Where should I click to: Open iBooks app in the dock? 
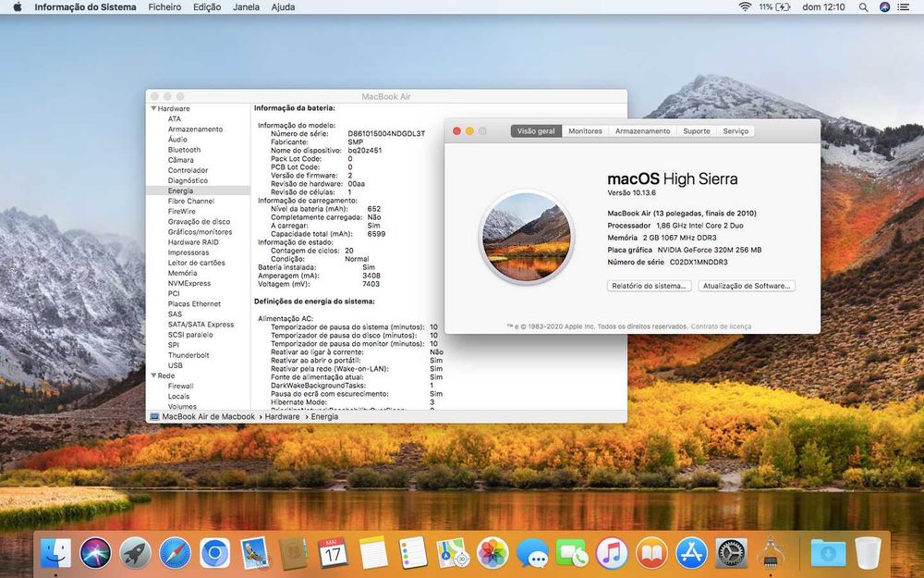(651, 553)
